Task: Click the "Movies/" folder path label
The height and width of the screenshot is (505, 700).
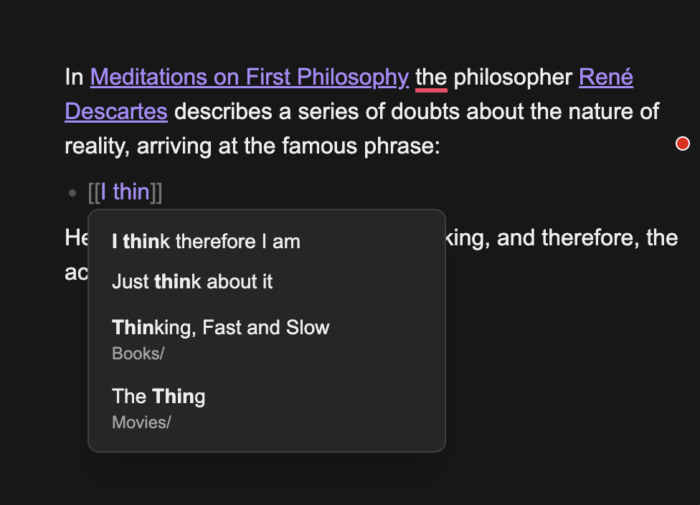Action: point(141,422)
